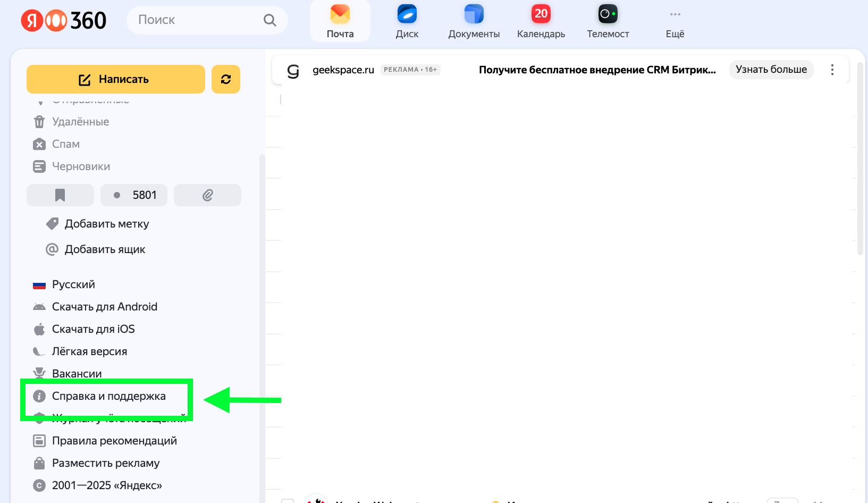Open the Спам folder

65,144
